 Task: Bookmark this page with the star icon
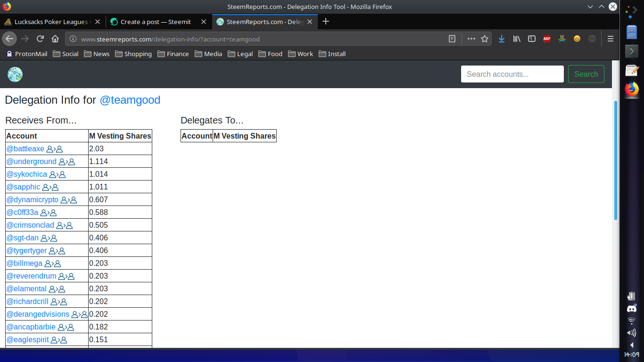coord(484,39)
